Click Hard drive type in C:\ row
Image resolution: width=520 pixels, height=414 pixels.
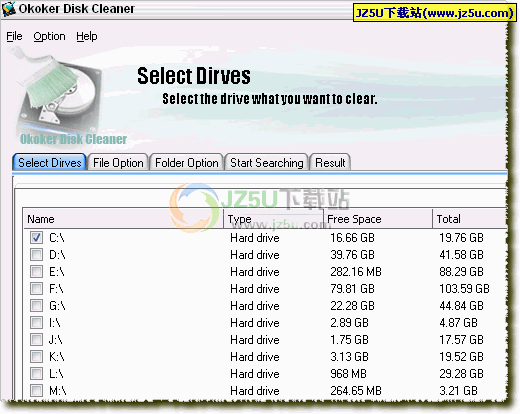[x=255, y=238]
